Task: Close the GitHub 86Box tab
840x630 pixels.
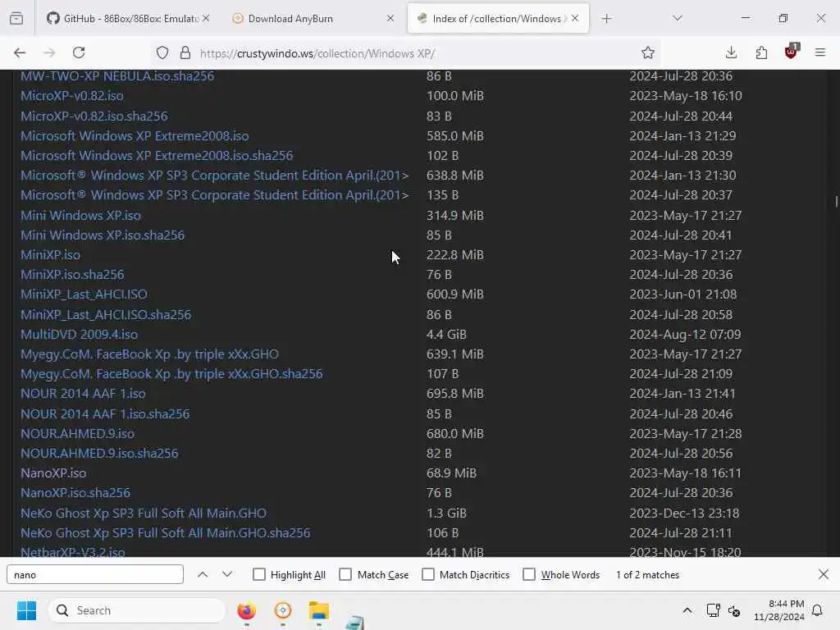Action: 206,18
